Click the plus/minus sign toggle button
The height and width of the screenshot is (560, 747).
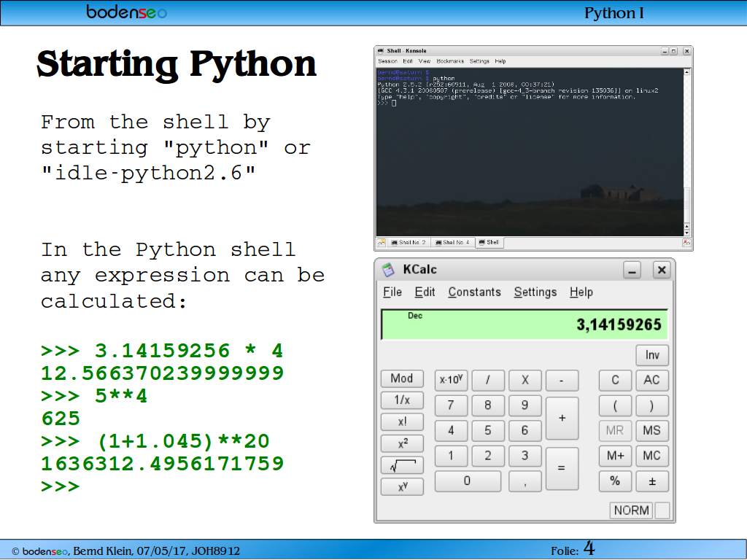point(652,481)
